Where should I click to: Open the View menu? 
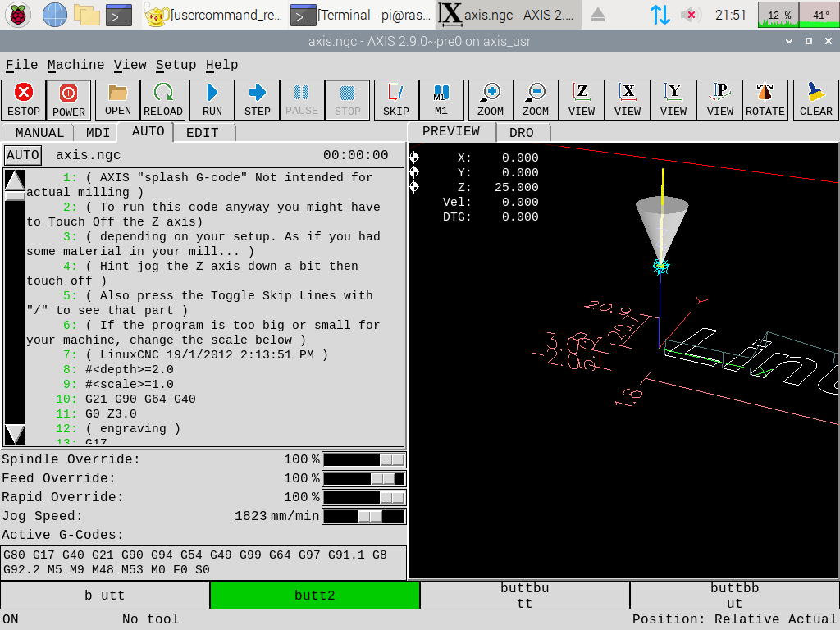130,65
